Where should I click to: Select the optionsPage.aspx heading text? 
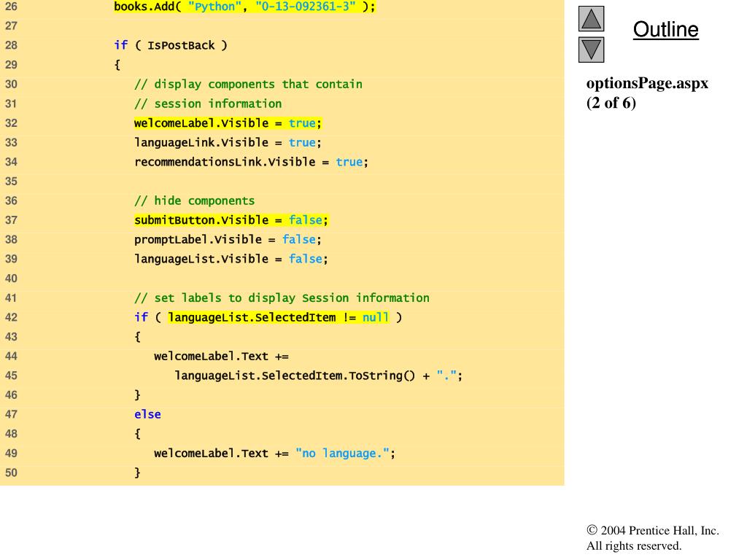647,83
